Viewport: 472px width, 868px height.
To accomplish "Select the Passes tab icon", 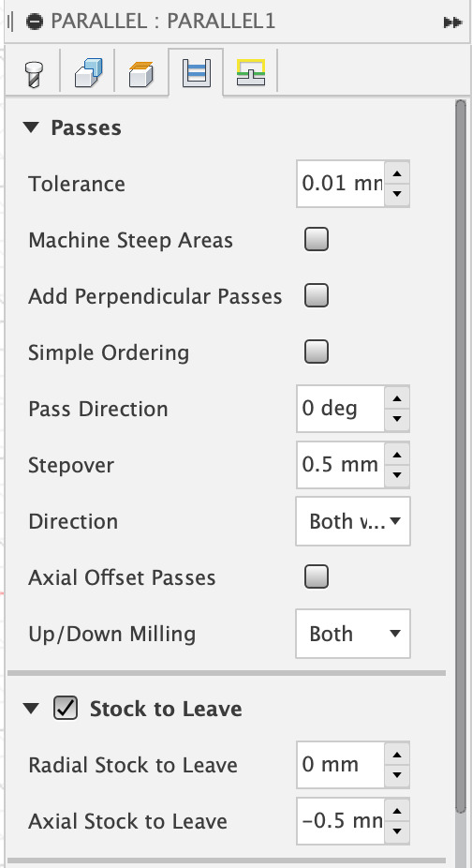I will 197,72.
